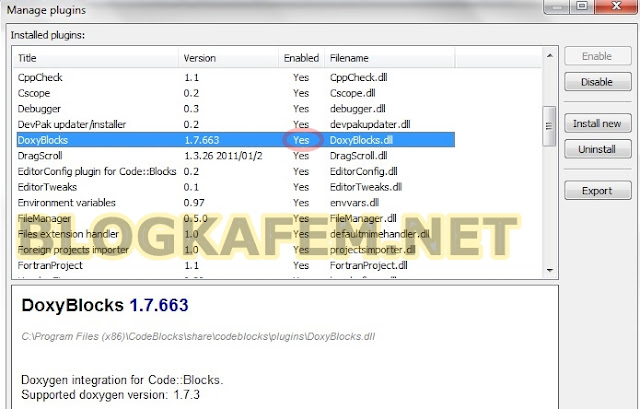Click version 1.7.663 in DoxyBlocks row

[202, 140]
